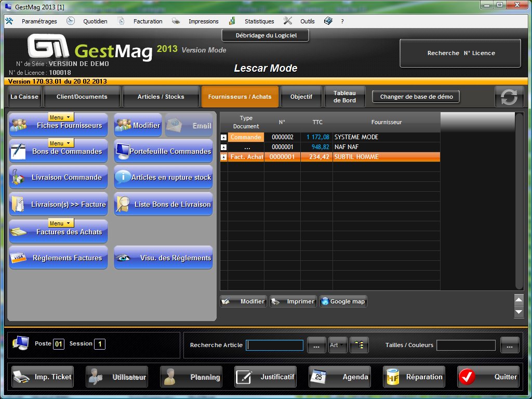
Task: Open Portefeuille Commandes monitor button
Action: (163, 151)
